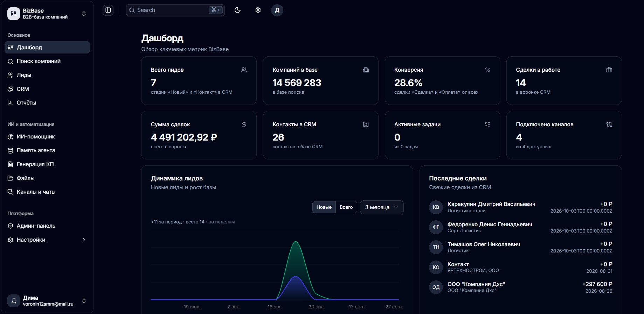Toggle the sidebar panel icon

pos(108,10)
